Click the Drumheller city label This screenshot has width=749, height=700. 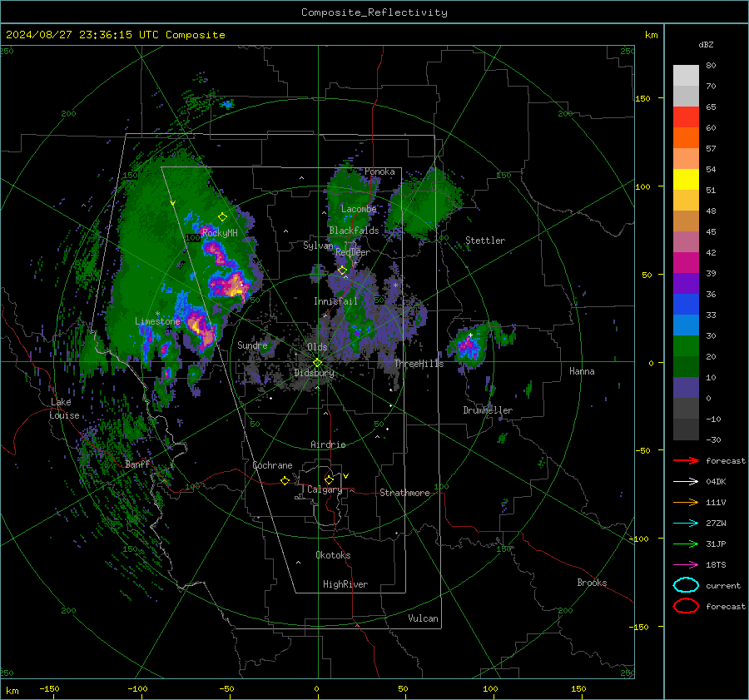pos(488,410)
